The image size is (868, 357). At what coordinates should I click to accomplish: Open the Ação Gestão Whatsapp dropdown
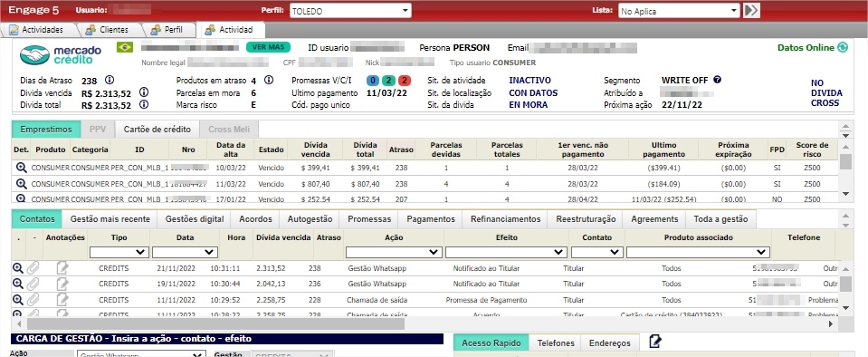tap(140, 355)
